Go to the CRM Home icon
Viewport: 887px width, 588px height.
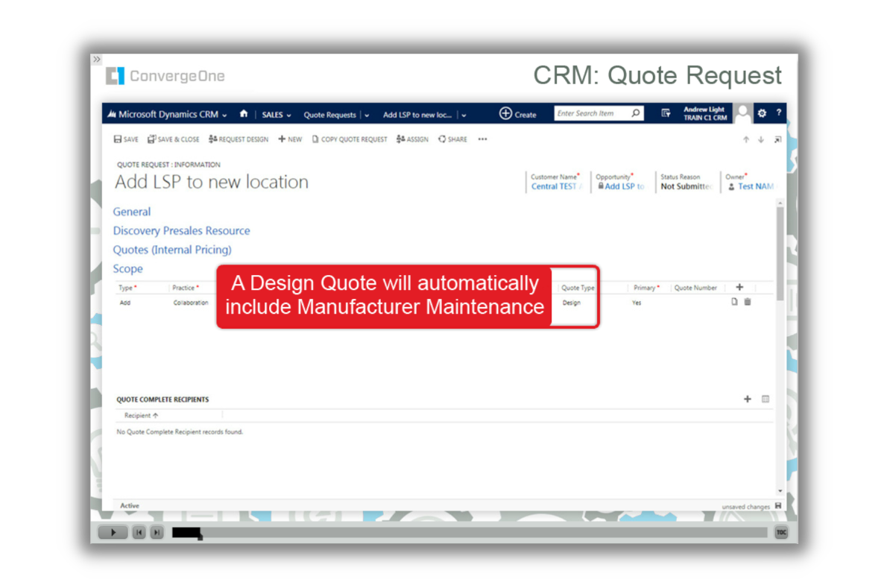[244, 113]
